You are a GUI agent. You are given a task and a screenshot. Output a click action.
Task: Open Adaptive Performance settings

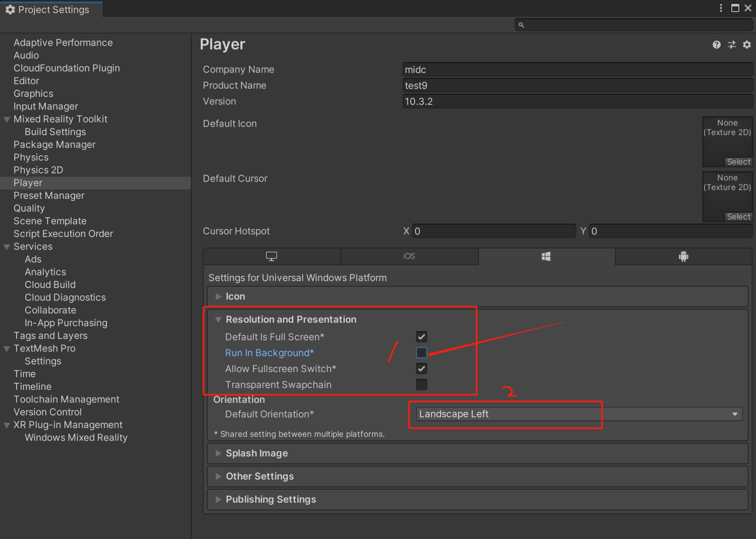pos(63,43)
